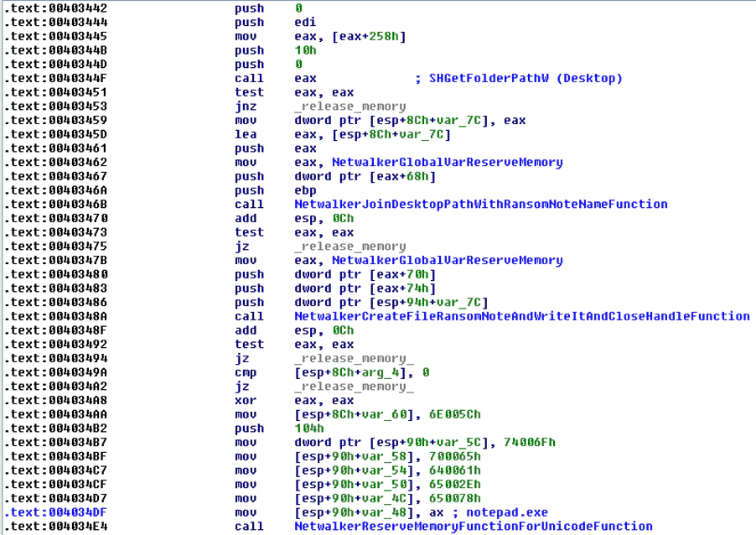Click the _release_memory_ target at 004034A2

pyautogui.click(x=354, y=386)
